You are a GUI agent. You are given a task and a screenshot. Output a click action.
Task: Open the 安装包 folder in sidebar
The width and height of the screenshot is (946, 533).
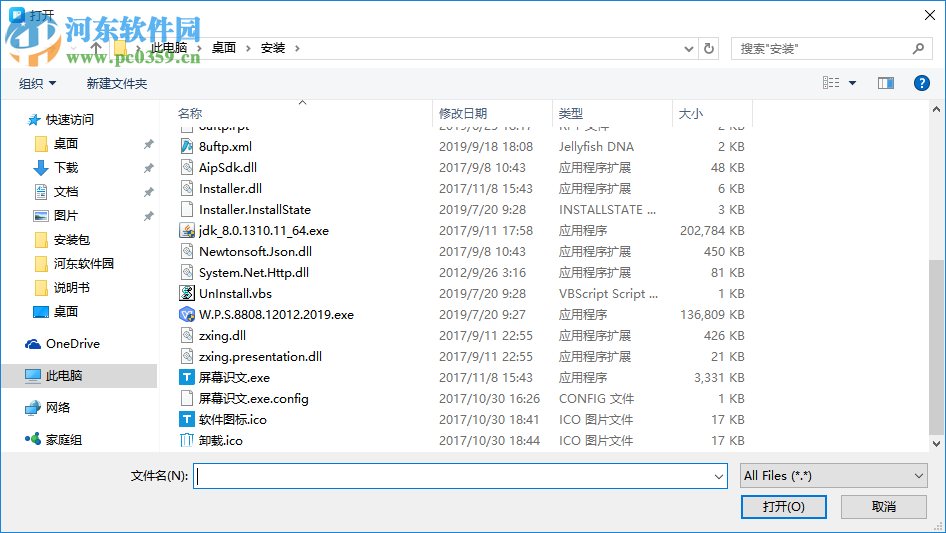(72, 240)
